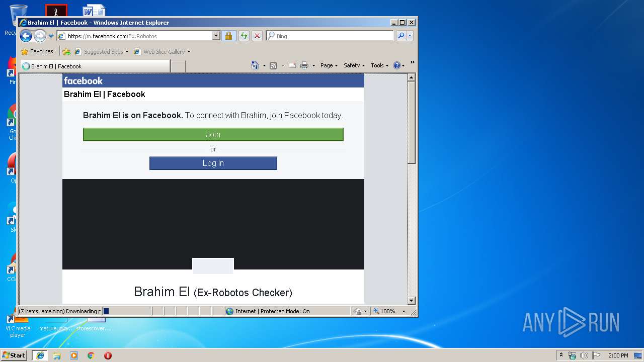This screenshot has width=644, height=362.
Task: Click the 7 items remaining status text
Action: coord(59,311)
